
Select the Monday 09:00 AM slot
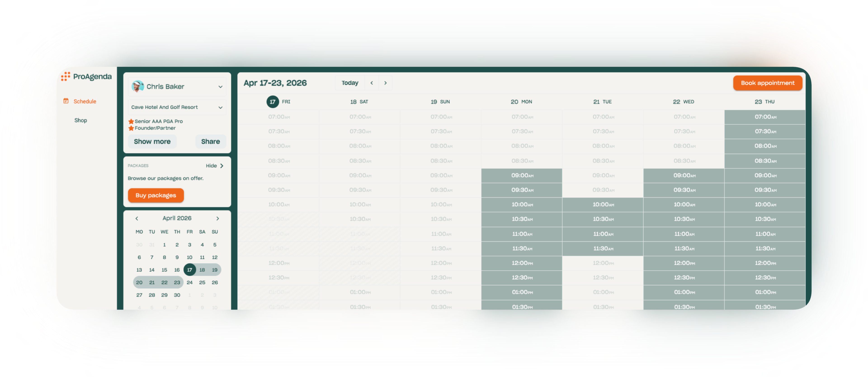pyautogui.click(x=522, y=176)
